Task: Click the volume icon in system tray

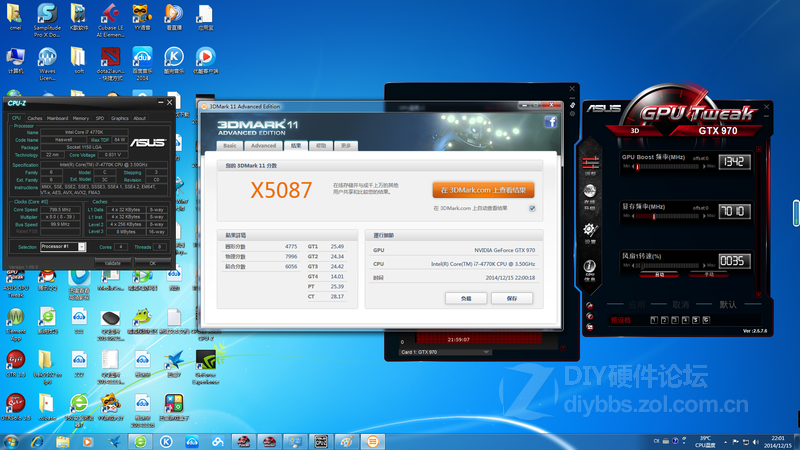Action: [x=756, y=442]
